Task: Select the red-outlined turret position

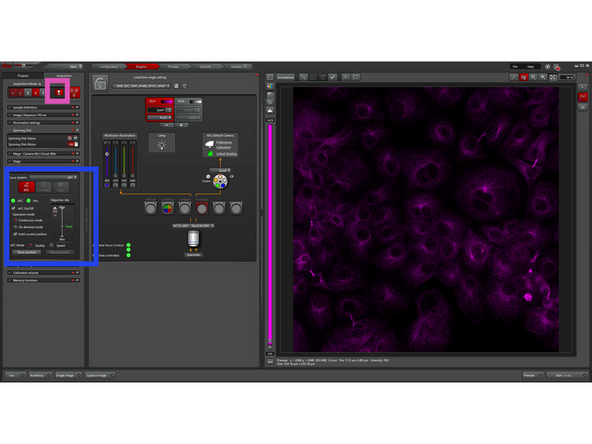Action: [x=202, y=208]
